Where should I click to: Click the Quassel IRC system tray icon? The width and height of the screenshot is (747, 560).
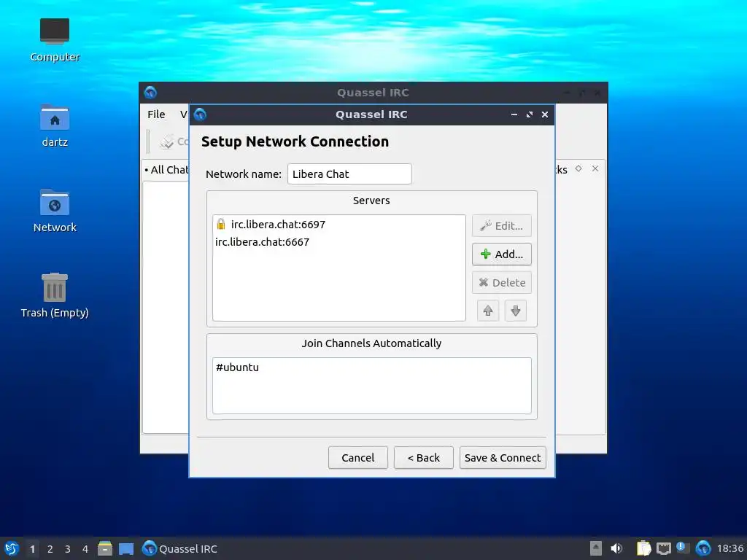coord(703,548)
